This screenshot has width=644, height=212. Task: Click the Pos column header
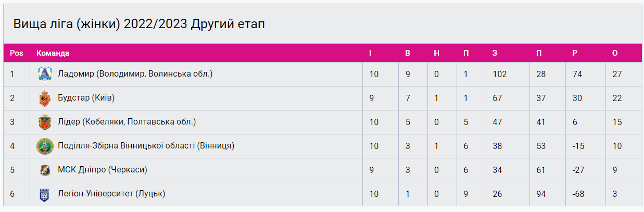tap(17, 53)
